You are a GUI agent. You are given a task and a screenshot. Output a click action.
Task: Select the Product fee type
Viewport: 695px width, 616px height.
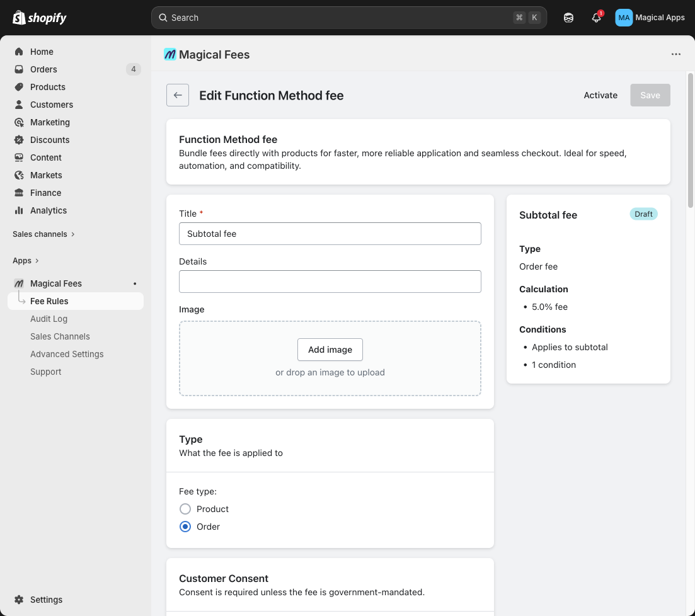(185, 509)
